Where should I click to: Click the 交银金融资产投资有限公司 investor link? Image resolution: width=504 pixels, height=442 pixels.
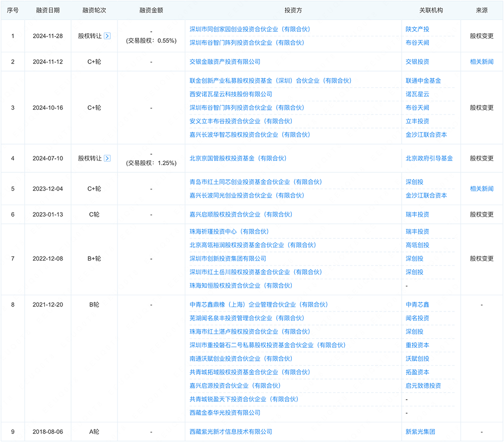[225, 61]
